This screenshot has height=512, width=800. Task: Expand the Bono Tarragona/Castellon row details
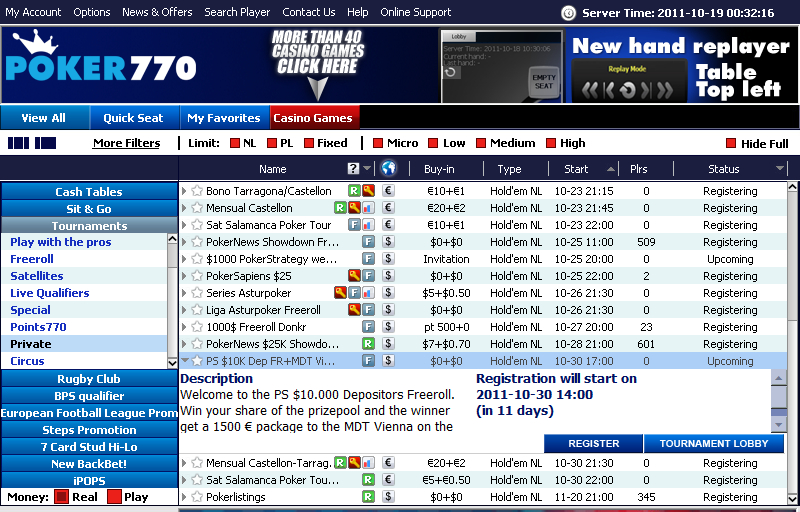pos(184,191)
